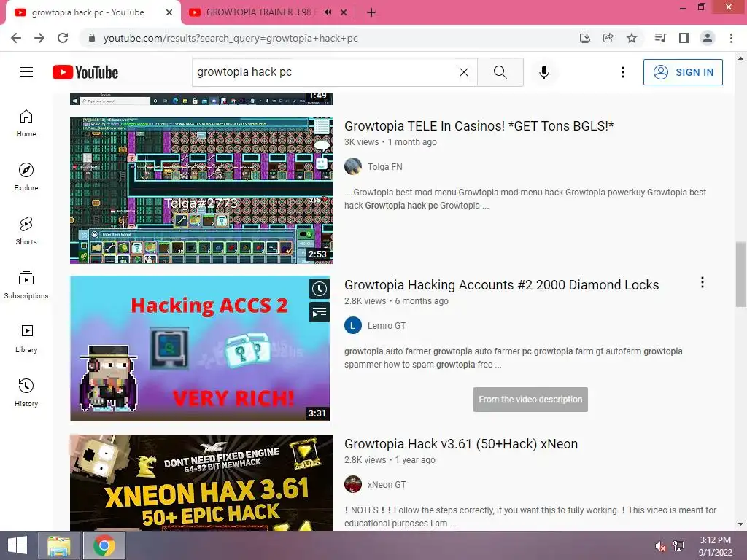
Task: Click the YouTube logo
Action: pyautogui.click(x=85, y=72)
